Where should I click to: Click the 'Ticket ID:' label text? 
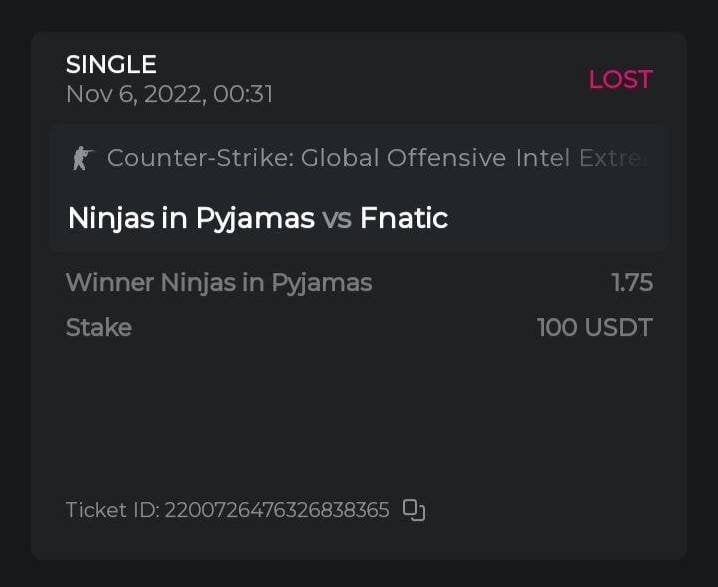pos(112,511)
